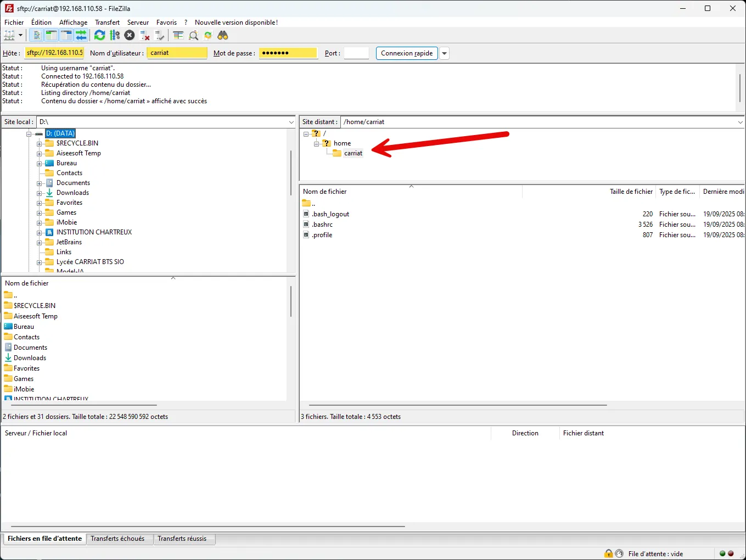Open the Transfert menu
The image size is (746, 560).
(107, 23)
